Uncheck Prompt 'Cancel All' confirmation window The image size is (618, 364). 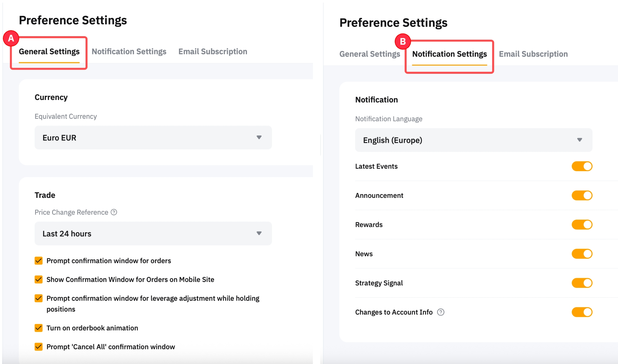(x=39, y=347)
